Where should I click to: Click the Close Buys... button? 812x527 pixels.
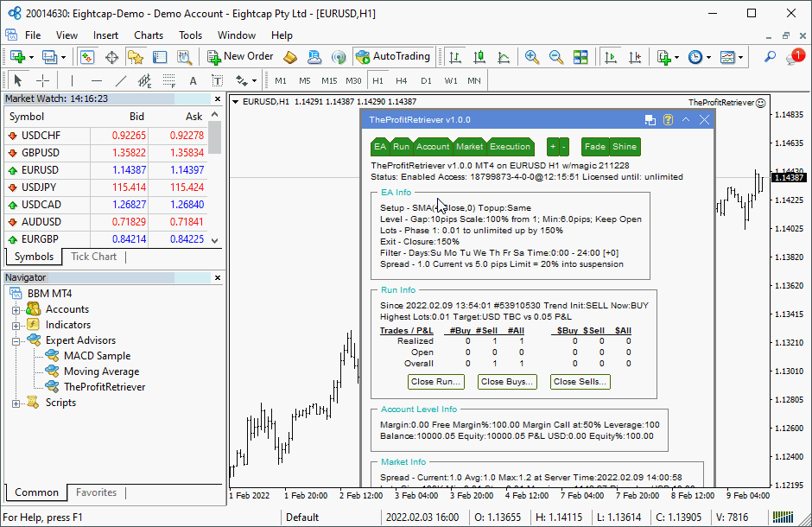coord(507,381)
